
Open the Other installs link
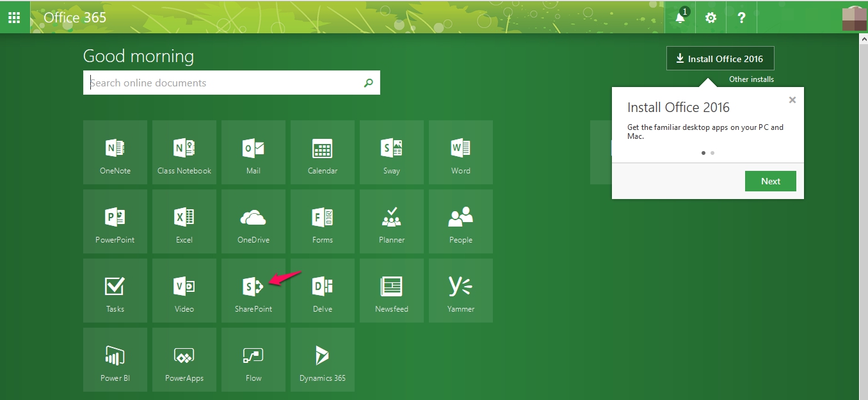751,79
